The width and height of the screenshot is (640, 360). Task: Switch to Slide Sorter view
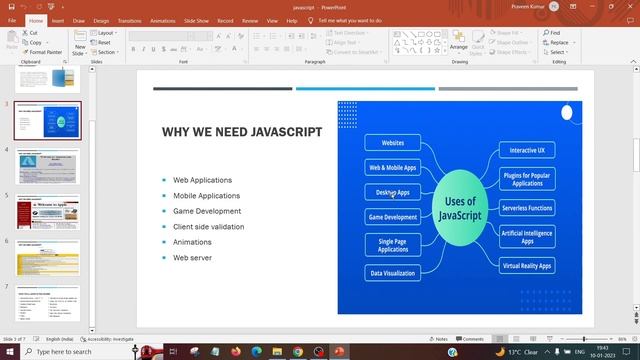pos(516,339)
